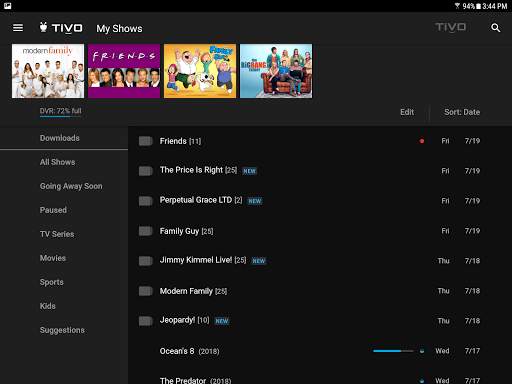The image size is (512, 384).
Task: Click NEW badge on The Price Is Right
Action: click(249, 171)
